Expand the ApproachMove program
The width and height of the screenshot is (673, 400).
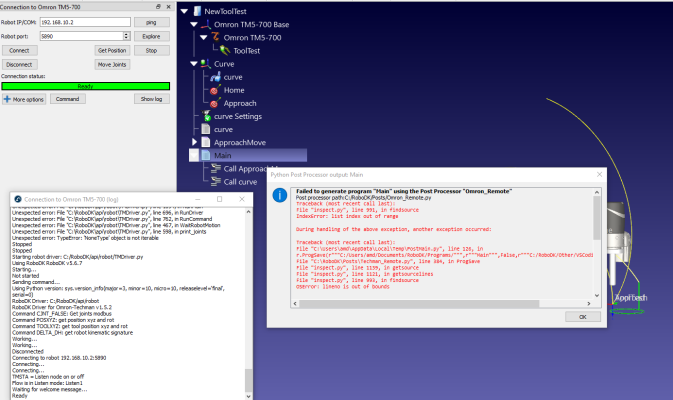[x=195, y=142]
